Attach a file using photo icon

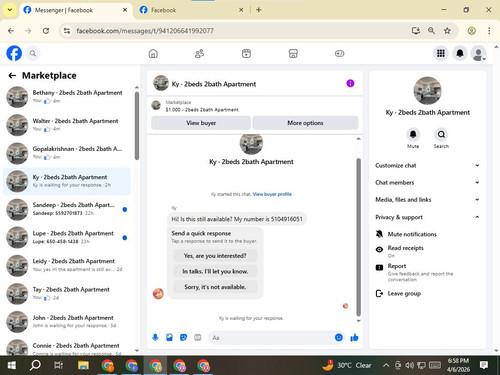point(169,338)
